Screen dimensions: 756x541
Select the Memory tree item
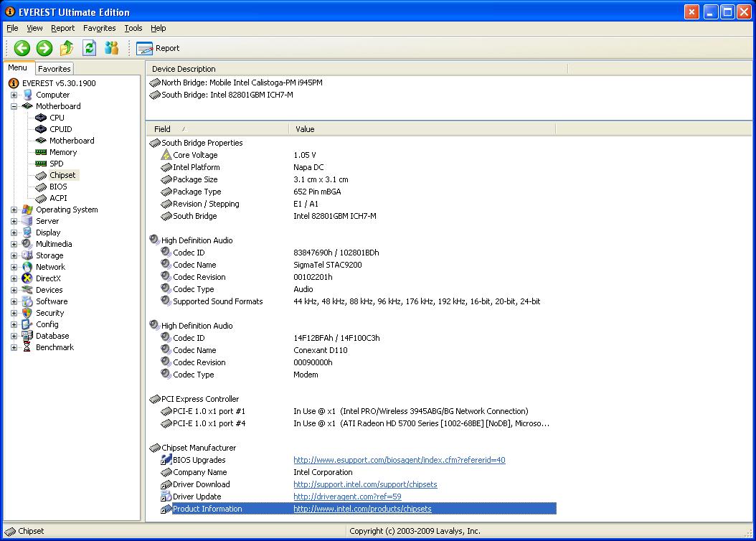63,152
